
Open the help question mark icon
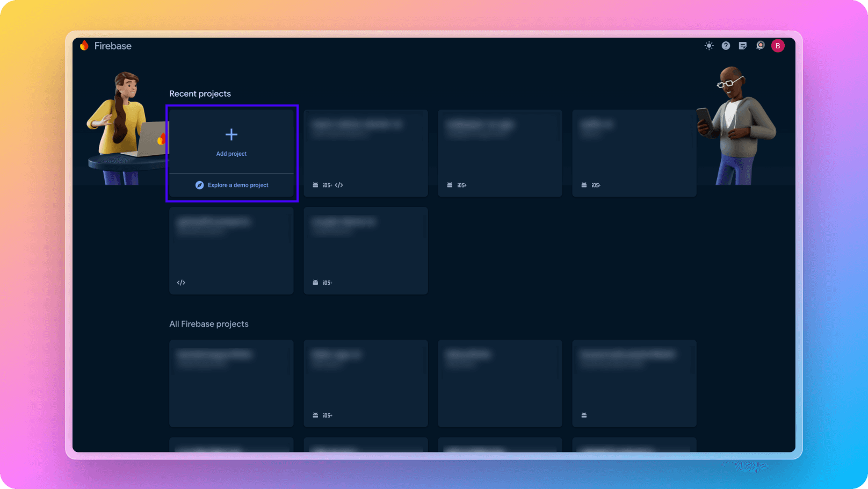coord(726,46)
